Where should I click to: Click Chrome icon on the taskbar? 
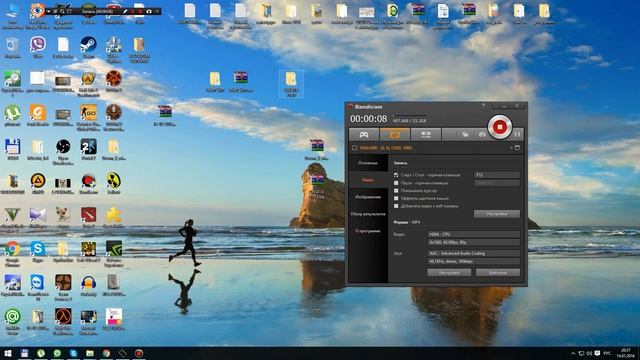click(106, 353)
